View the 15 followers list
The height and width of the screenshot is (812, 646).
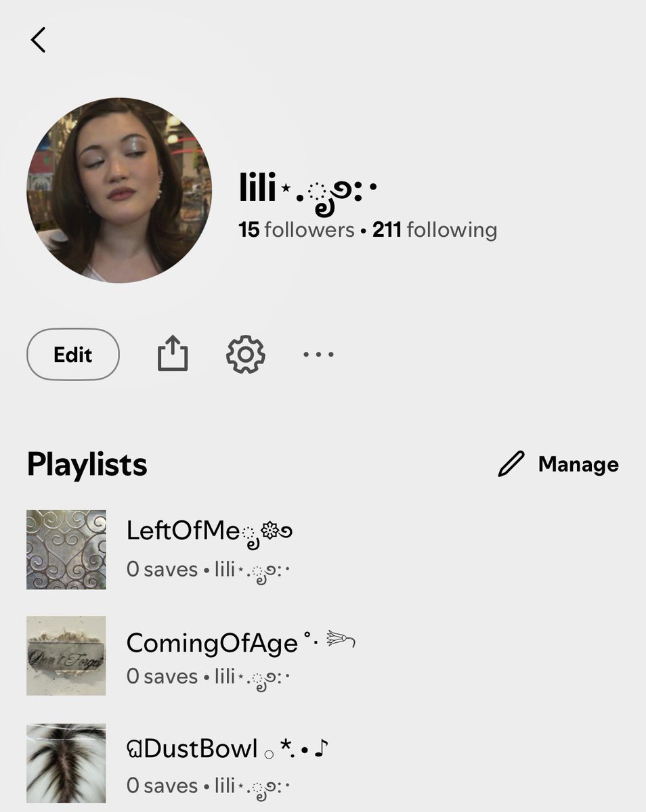[297, 230]
